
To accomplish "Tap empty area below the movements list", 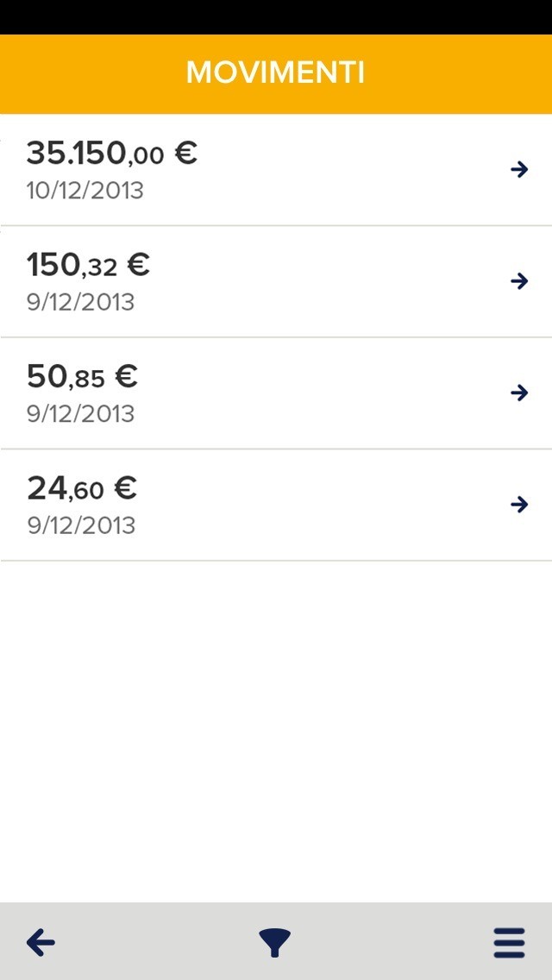I will click(x=276, y=733).
